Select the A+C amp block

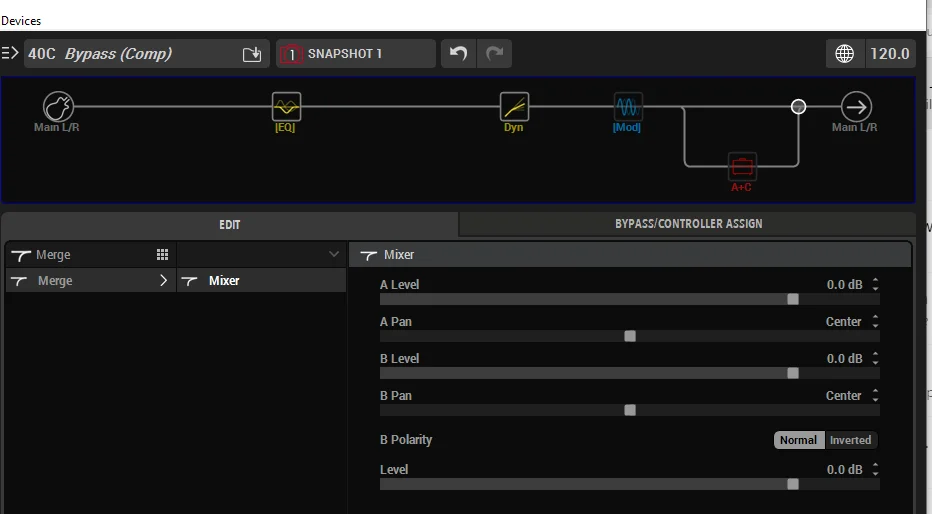point(742,166)
